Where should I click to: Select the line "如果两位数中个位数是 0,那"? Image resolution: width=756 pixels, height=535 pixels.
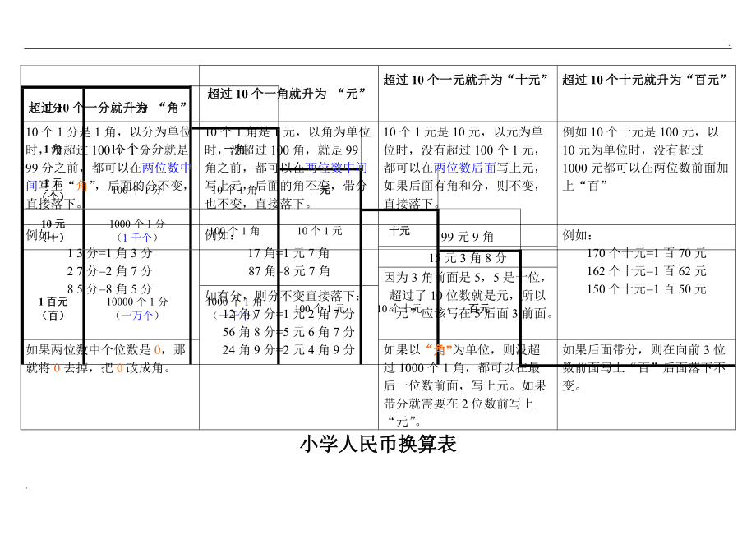tap(105, 349)
